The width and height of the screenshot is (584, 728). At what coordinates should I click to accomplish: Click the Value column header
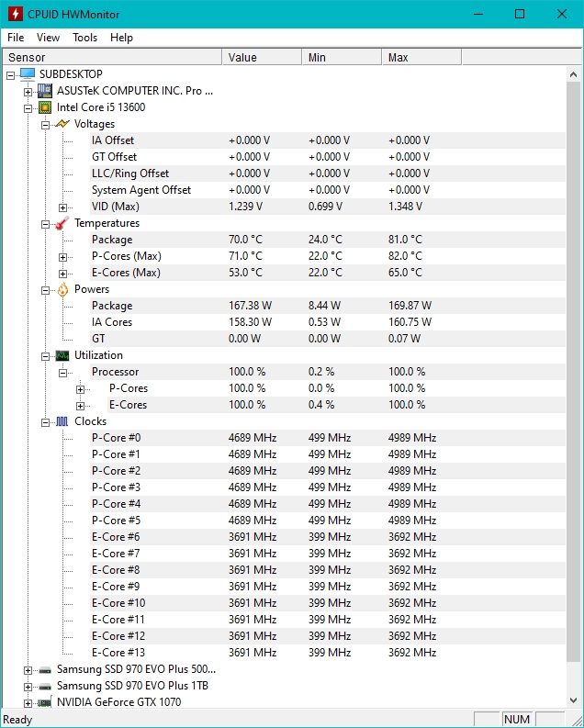pos(262,57)
